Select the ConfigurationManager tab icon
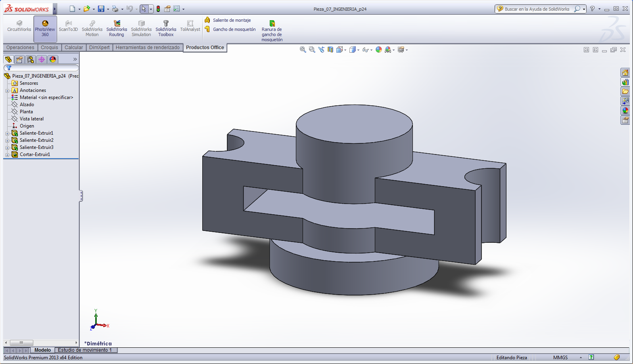633x364 pixels. (x=31, y=59)
